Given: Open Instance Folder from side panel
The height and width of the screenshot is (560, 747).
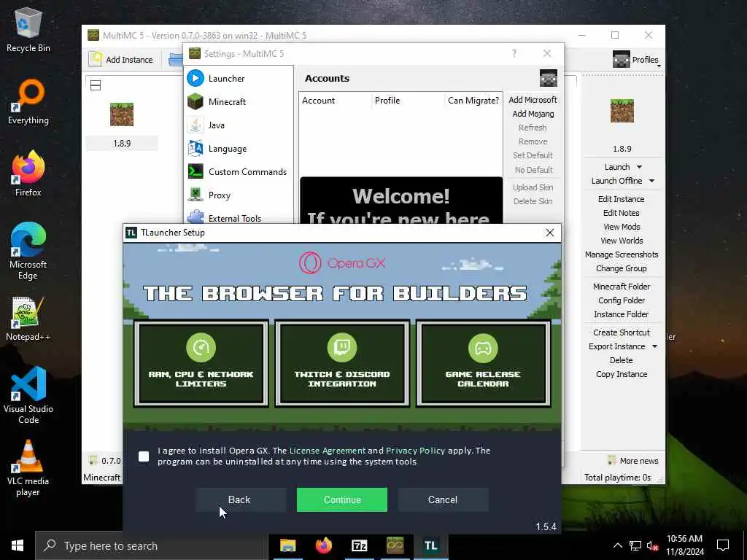Looking at the screenshot, I should (x=622, y=314).
